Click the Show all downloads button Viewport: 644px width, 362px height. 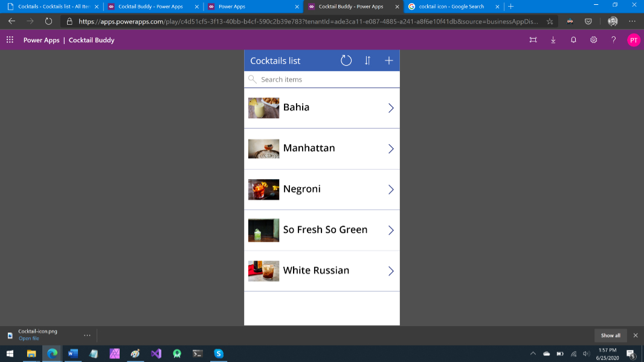[x=610, y=335]
